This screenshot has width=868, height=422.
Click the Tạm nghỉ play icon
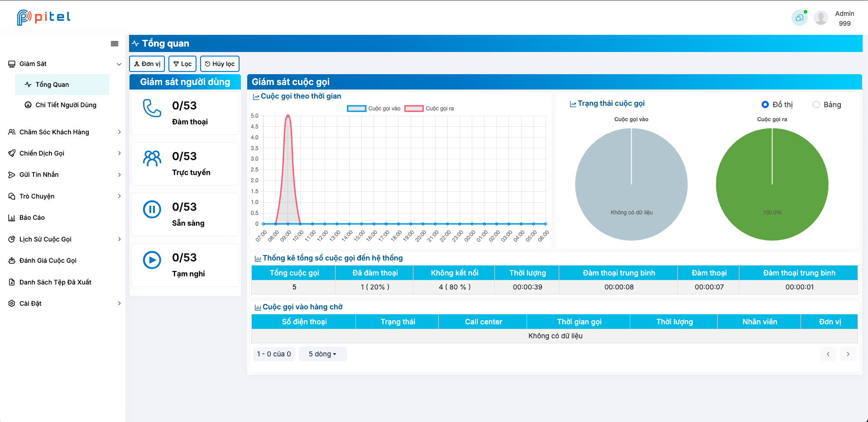pos(152,260)
